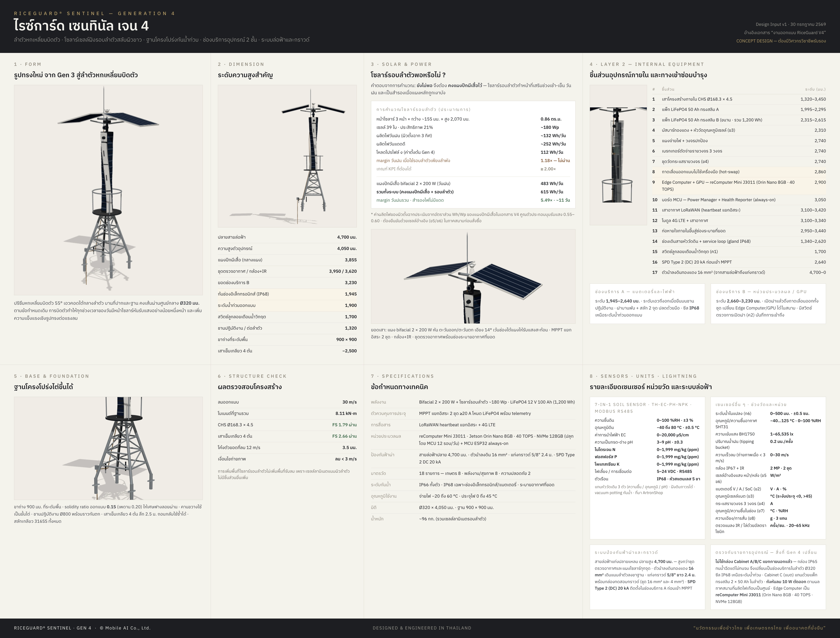The width and height of the screenshot is (840, 638).
Task: Select the '1.18× — ไม่ผ่าน' margin result
Action: click(555, 161)
